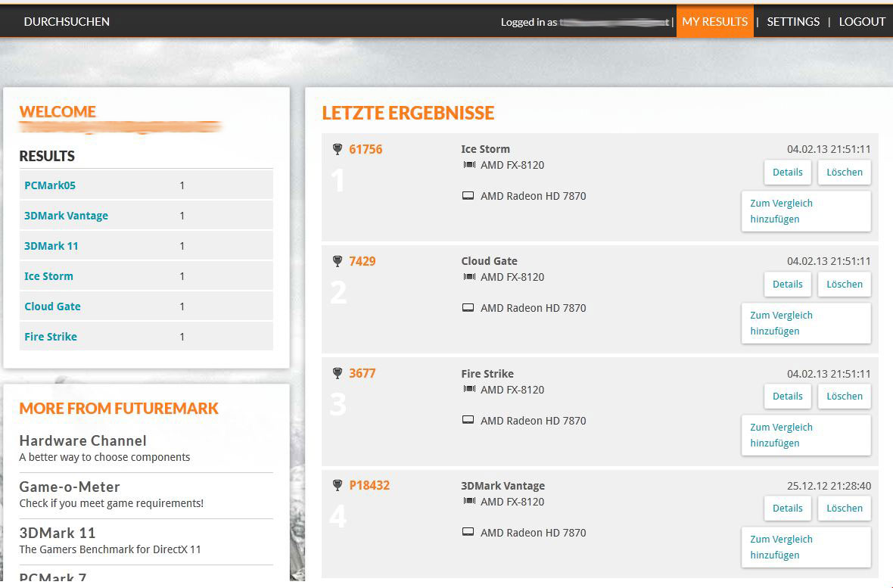Click AMD FX-8120 in the Cloud Gate card
Image resolution: width=893 pixels, height=588 pixels.
[x=512, y=277]
